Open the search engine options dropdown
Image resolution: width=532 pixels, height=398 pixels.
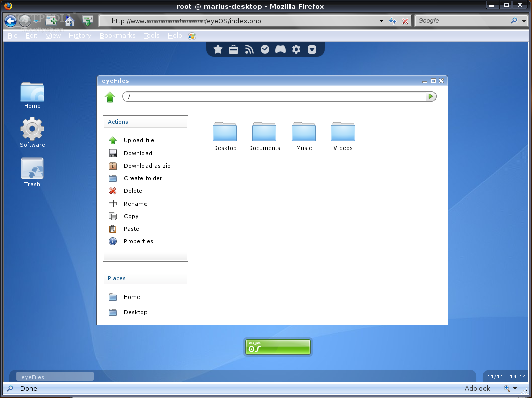click(x=524, y=21)
